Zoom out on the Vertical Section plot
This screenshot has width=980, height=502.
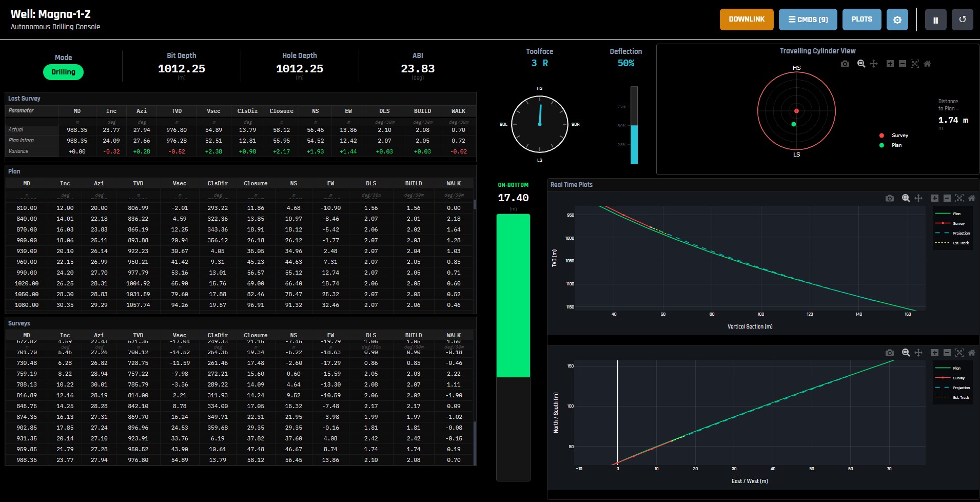pos(947,198)
